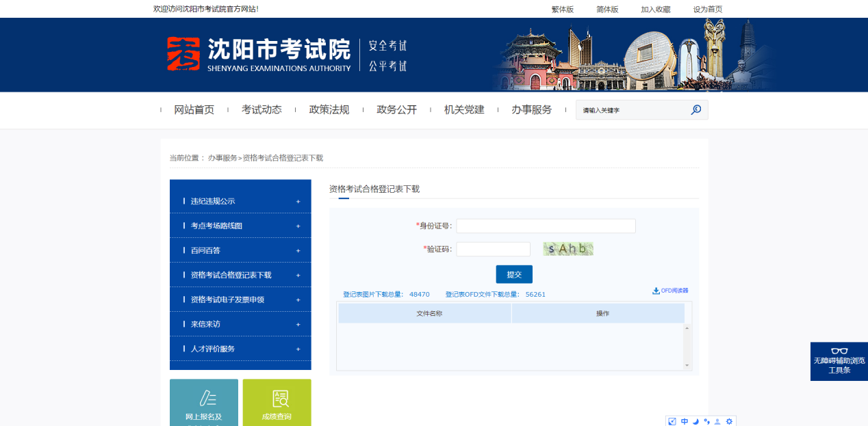Expand the 人才评价服务 plus sign

(x=298, y=349)
